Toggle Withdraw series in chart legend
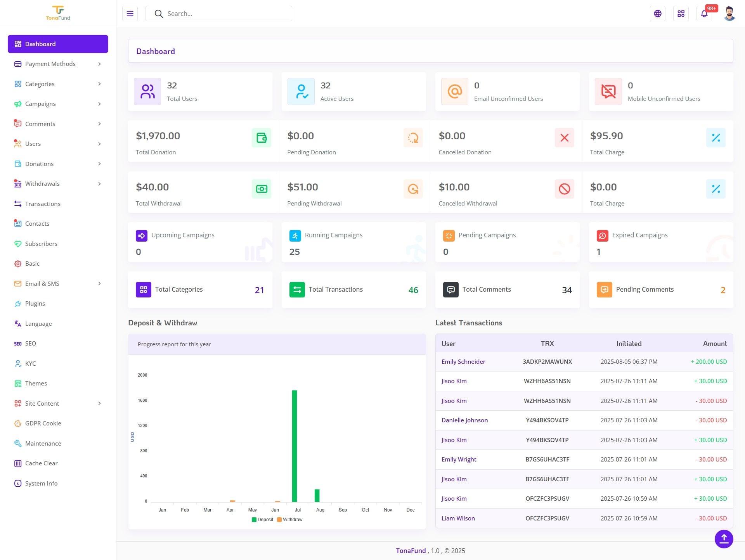This screenshot has height=560, width=745. click(x=290, y=520)
